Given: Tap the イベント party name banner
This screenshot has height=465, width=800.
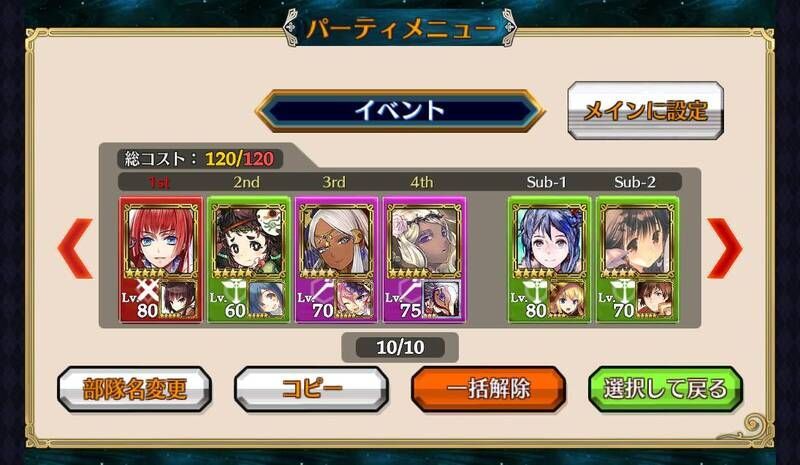Looking at the screenshot, I should coord(399,110).
